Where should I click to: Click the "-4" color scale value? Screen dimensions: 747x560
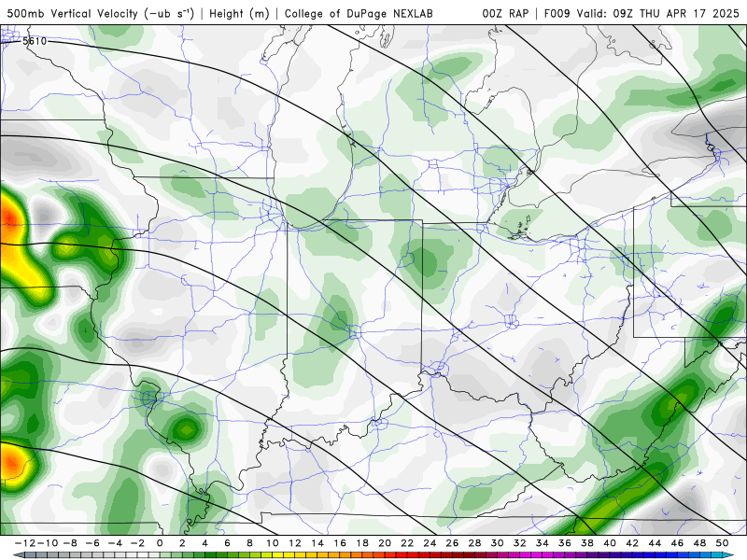[114, 543]
